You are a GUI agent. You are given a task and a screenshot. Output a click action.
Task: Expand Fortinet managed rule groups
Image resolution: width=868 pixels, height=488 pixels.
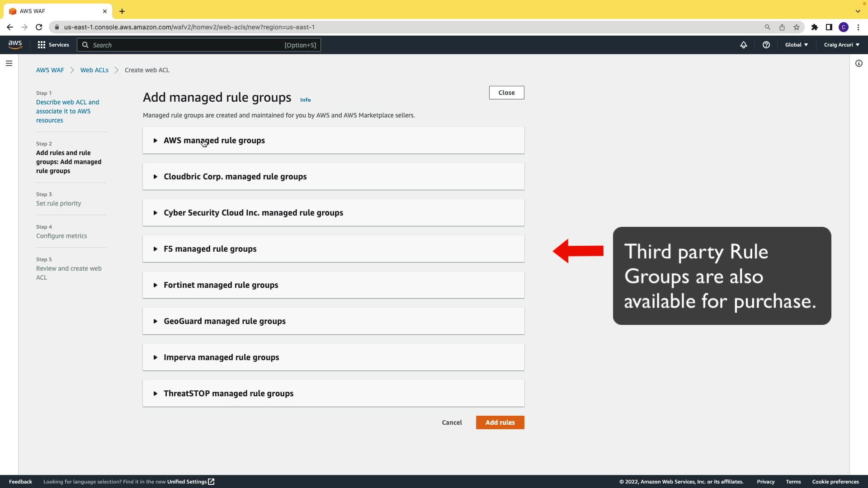(x=221, y=285)
